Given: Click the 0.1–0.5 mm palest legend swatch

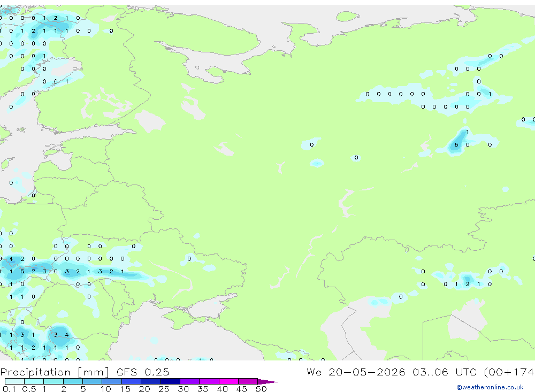Looking at the screenshot, I should 14,381.
